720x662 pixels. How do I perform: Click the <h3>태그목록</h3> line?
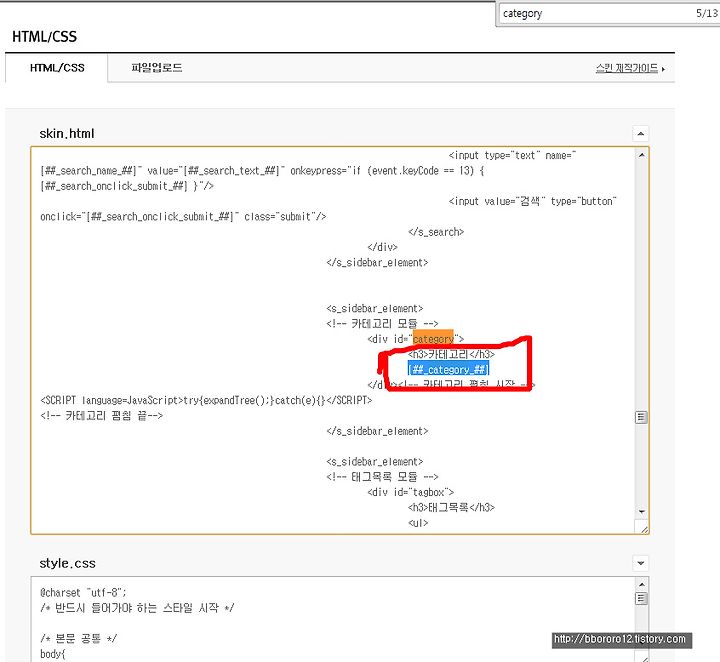451,507
